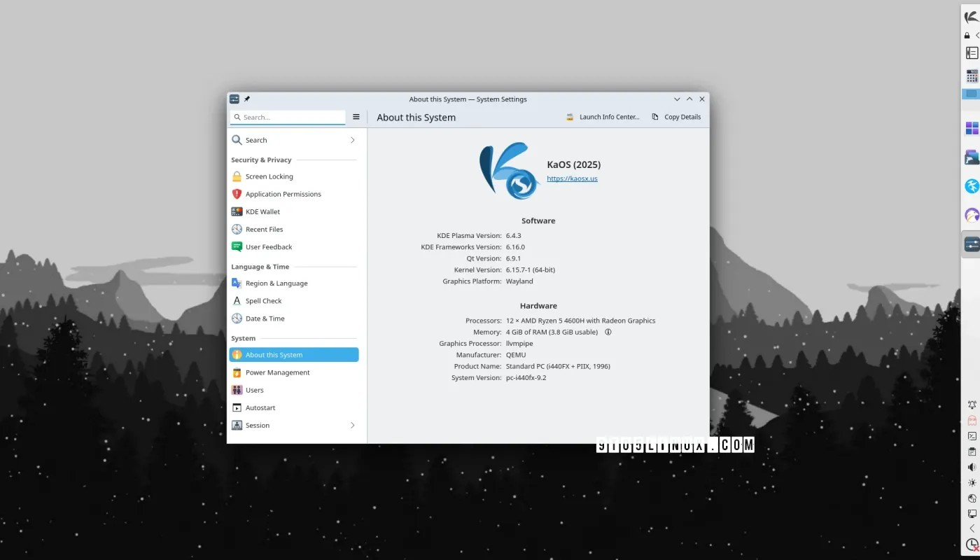Expand hidden tray icons via the chevron

(x=972, y=529)
